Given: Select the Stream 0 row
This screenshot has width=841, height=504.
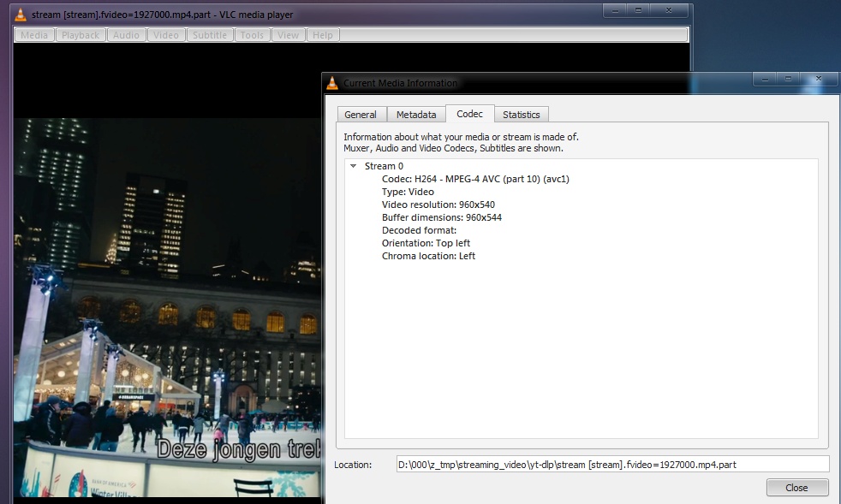Looking at the screenshot, I should [x=384, y=166].
